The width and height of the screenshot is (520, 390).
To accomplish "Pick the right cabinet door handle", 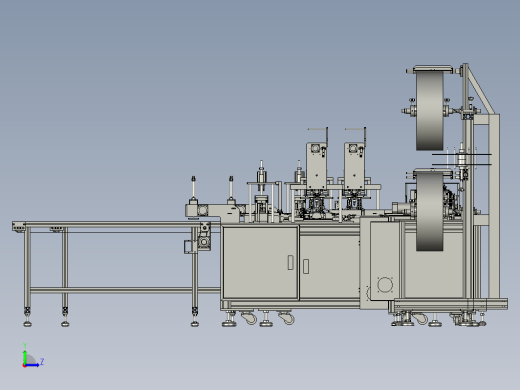I will pyautogui.click(x=306, y=266).
